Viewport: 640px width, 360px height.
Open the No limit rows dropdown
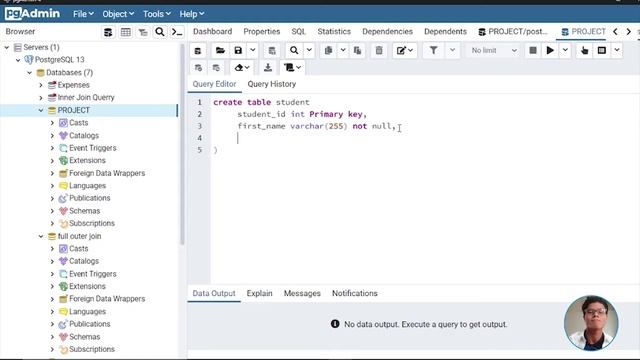coord(493,51)
